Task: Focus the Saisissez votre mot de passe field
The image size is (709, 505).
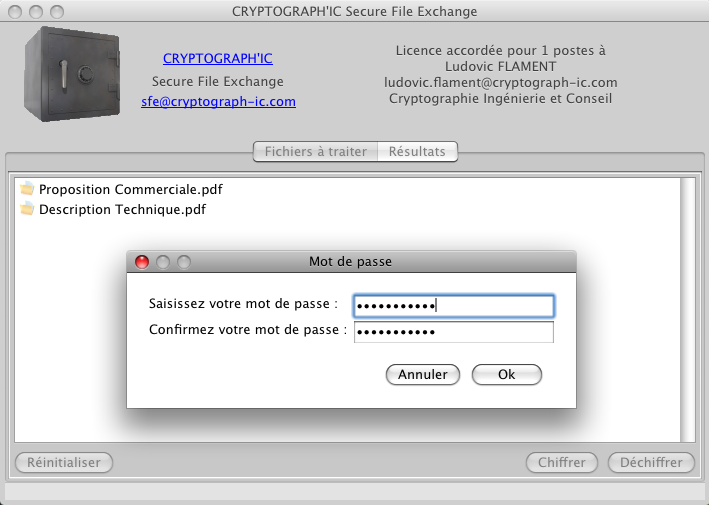Action: tap(453, 305)
